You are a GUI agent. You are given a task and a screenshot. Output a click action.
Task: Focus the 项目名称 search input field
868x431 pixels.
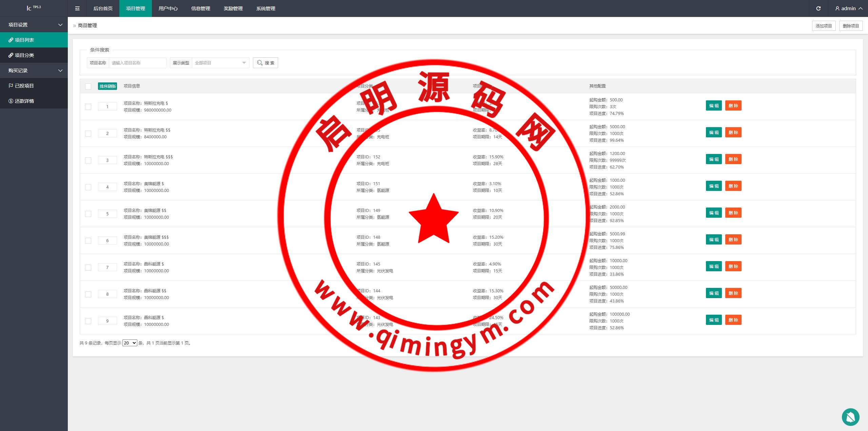point(137,63)
